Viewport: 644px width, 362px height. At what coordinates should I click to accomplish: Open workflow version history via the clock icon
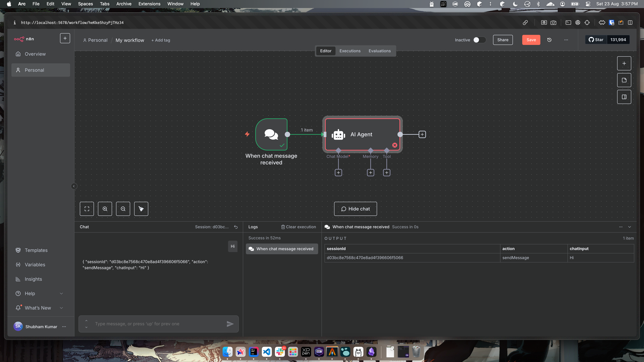tap(550, 40)
